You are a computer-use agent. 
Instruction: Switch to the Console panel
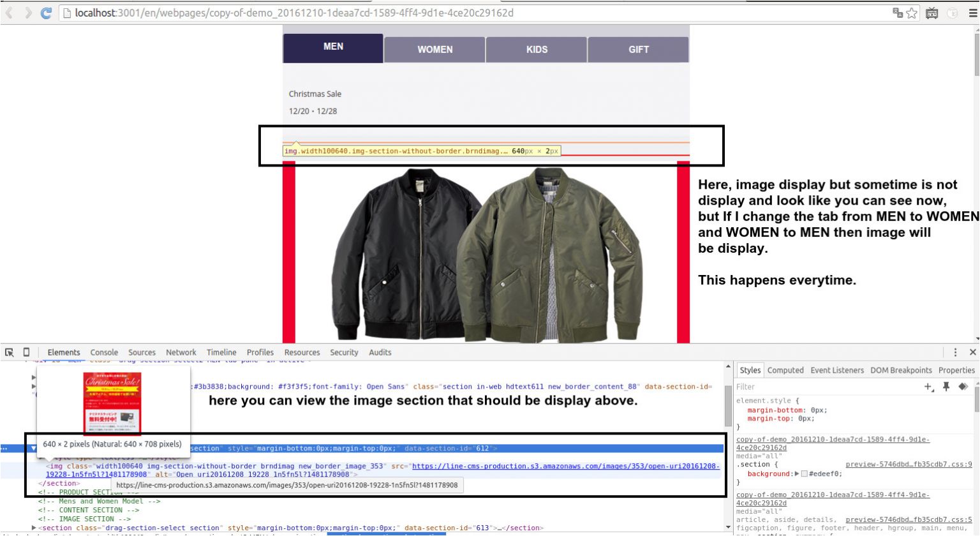(104, 352)
